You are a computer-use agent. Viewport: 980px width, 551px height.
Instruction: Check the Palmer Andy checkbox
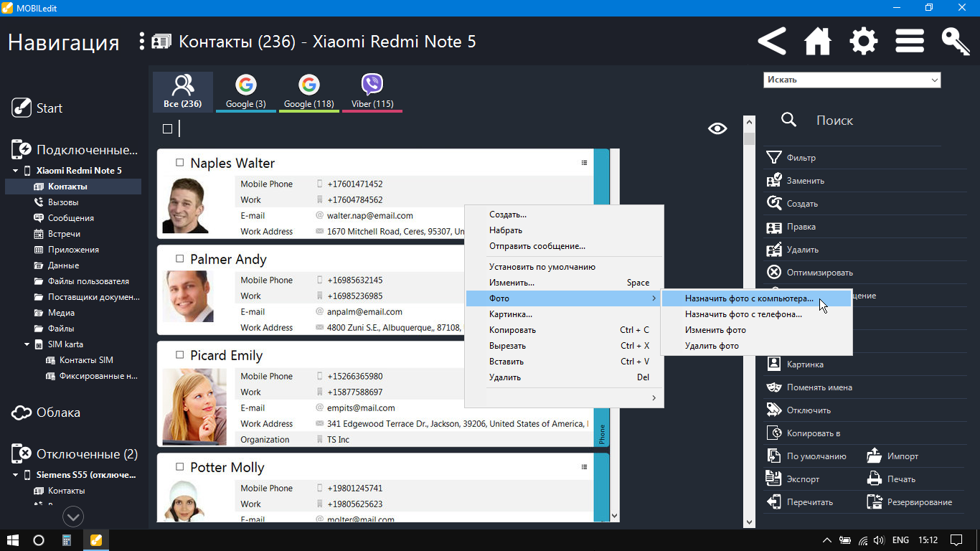[180, 260]
